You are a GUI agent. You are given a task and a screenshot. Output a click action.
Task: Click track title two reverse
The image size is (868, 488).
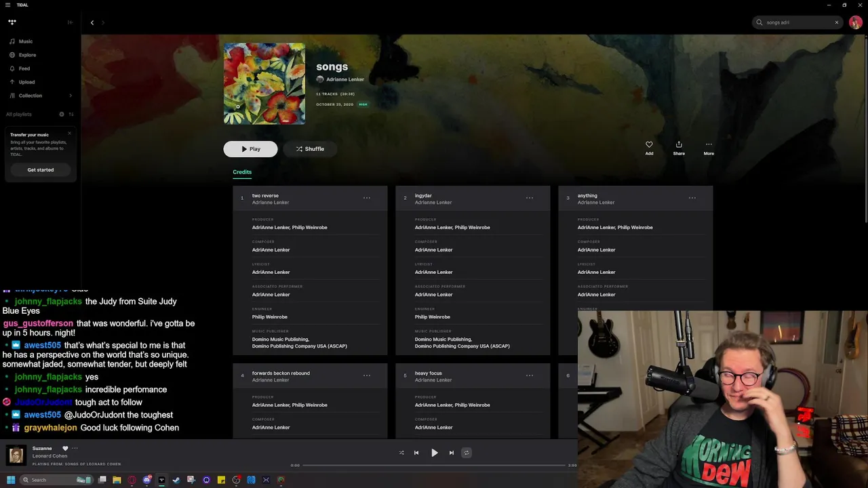pyautogui.click(x=265, y=196)
